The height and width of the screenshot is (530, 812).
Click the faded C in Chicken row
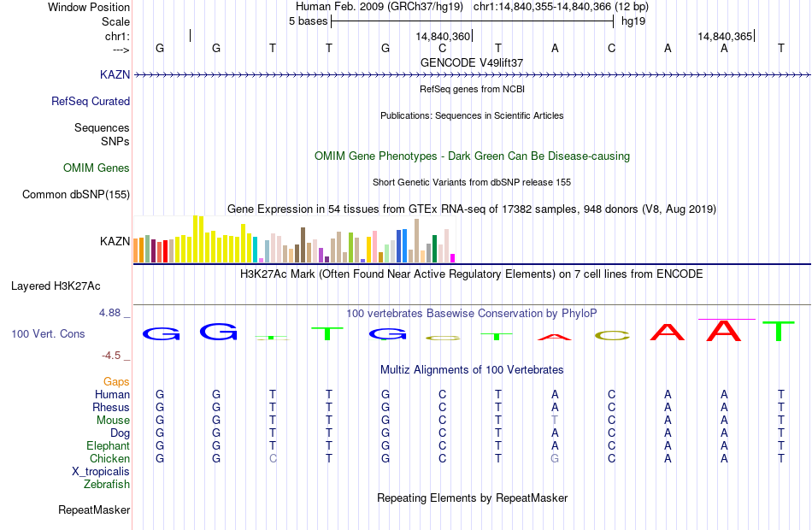(x=273, y=458)
